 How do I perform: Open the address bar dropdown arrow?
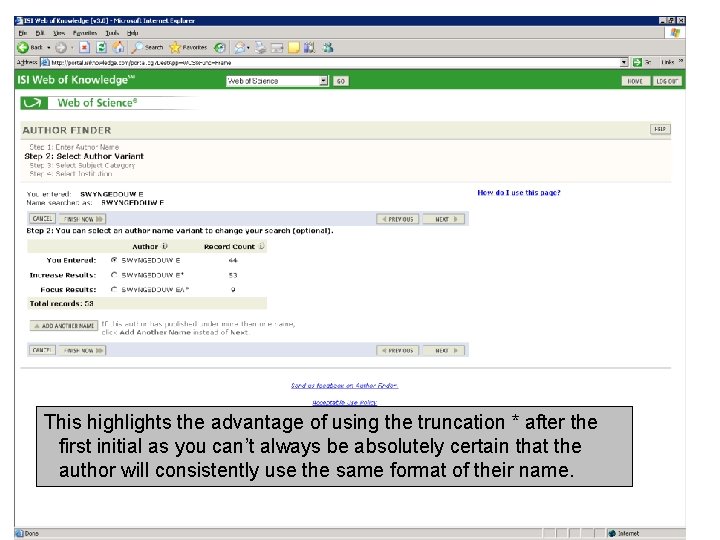pos(624,62)
